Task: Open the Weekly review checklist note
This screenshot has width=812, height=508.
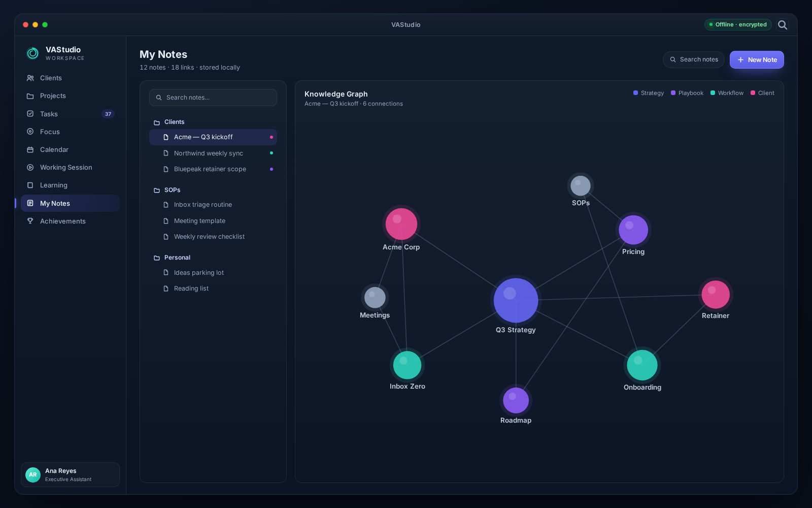Action: pos(213,237)
